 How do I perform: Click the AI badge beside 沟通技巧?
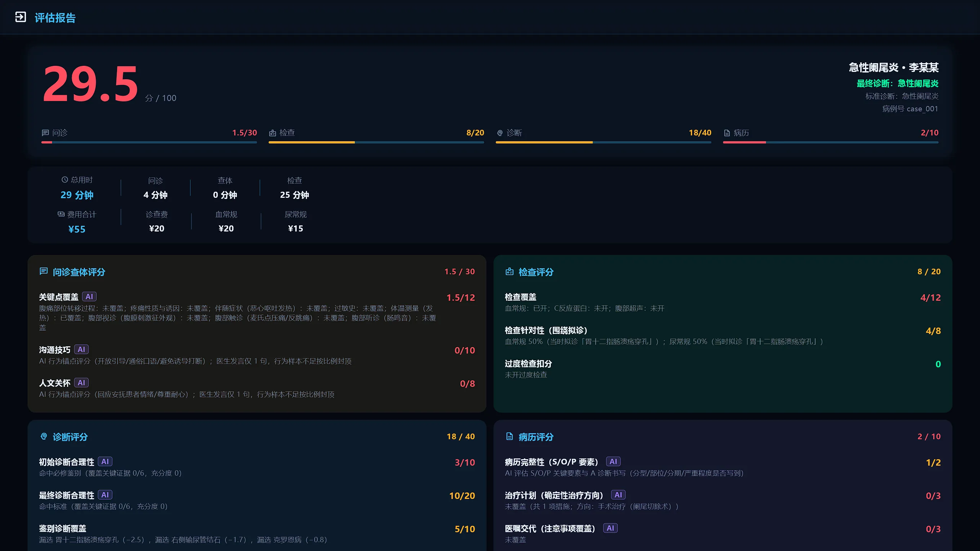click(81, 349)
